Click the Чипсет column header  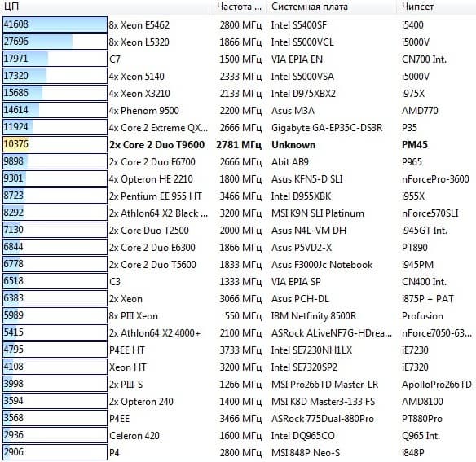point(437,7)
